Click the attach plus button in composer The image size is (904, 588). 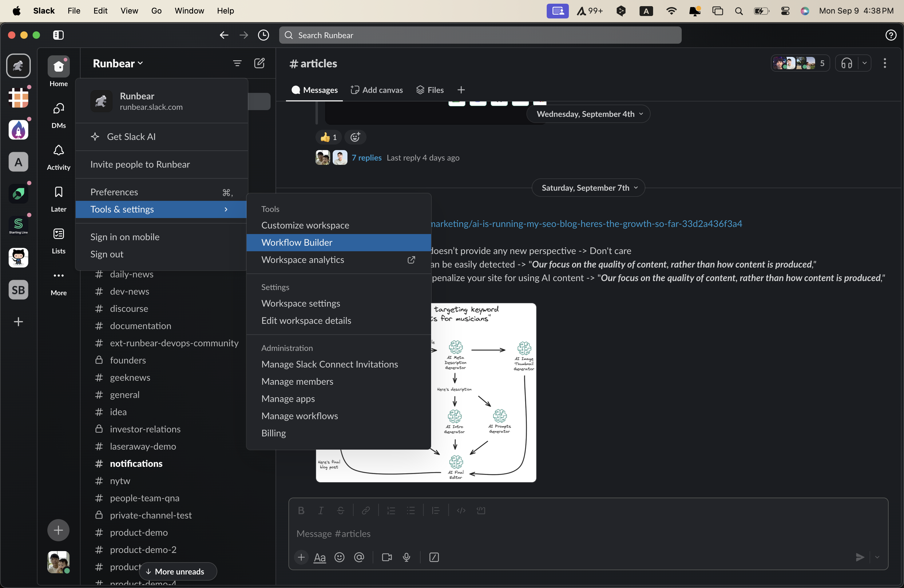(x=301, y=557)
